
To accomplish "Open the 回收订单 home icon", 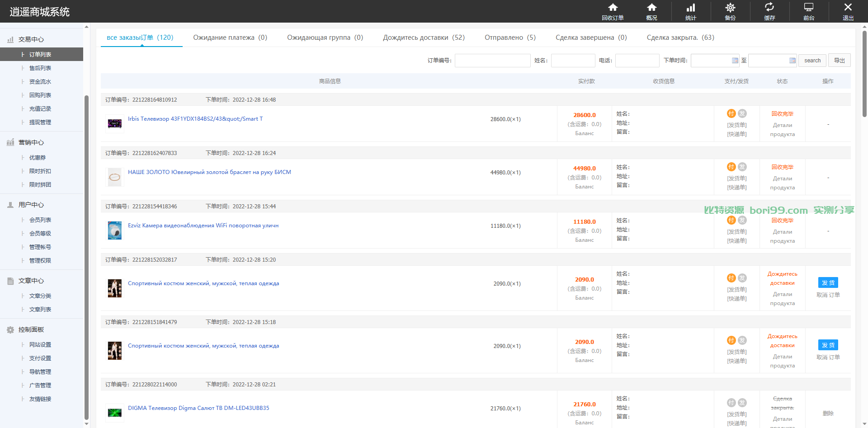I will click(613, 7).
